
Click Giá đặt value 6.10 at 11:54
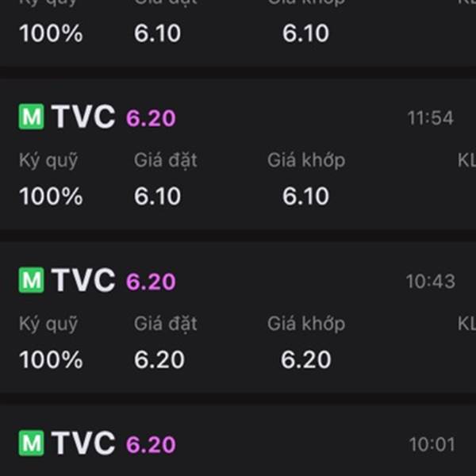158,196
